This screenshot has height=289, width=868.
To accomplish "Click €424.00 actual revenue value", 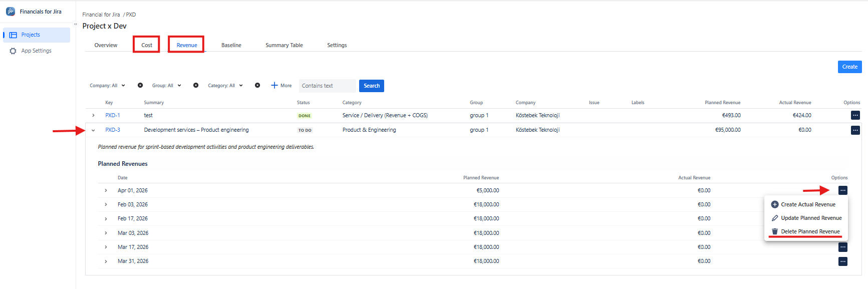I will (802, 116).
